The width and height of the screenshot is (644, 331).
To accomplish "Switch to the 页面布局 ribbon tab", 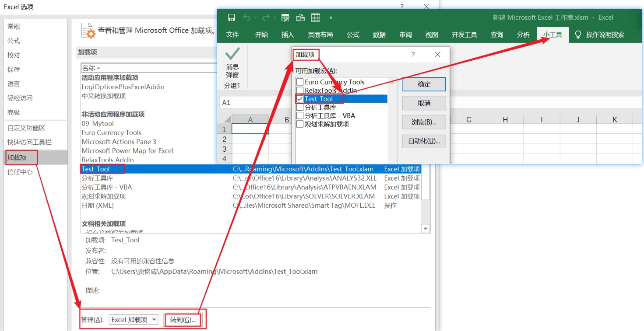I will coord(320,35).
